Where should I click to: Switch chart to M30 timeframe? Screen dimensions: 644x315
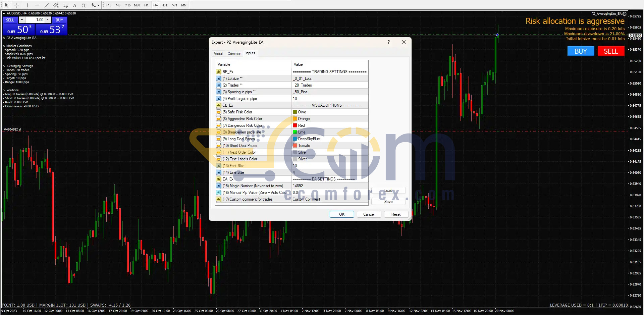[137, 5]
